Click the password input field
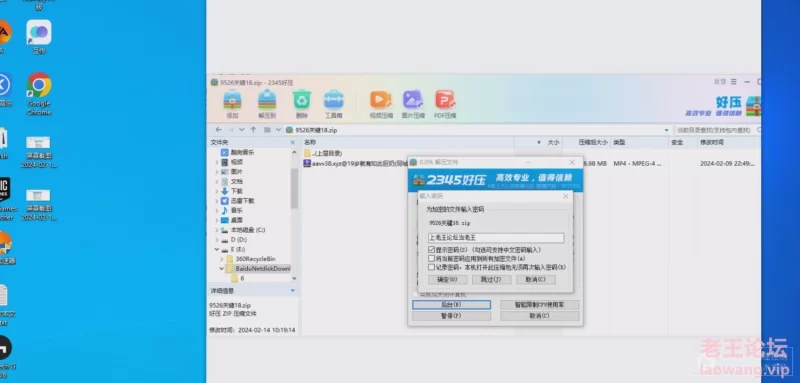This screenshot has width=800, height=383. [496, 238]
